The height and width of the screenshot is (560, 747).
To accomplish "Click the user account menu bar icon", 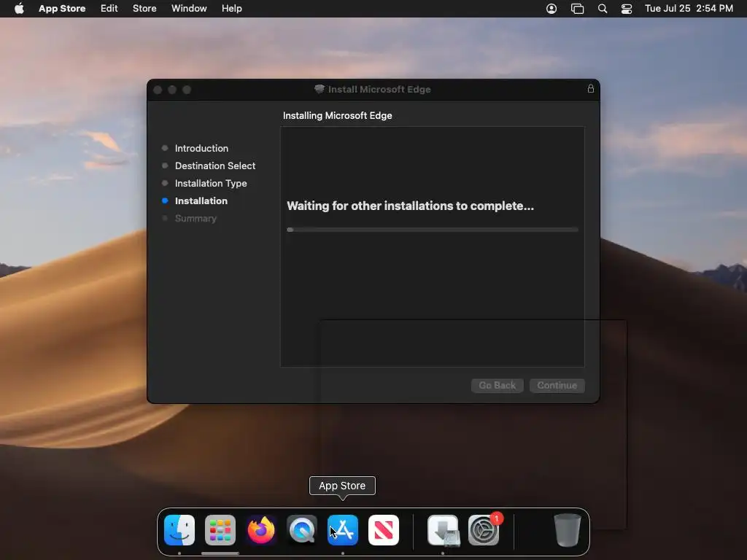I will (x=551, y=9).
